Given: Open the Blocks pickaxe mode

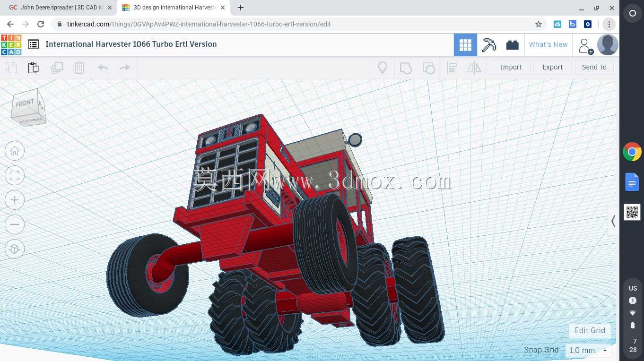Looking at the screenshot, I should (489, 45).
